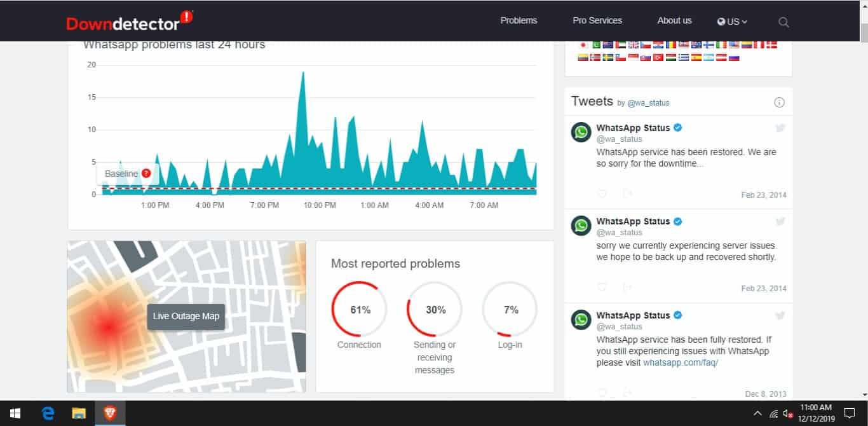Follow the whatsapp.com/faq/ link
Screen dimensions: 868x426
click(x=680, y=362)
